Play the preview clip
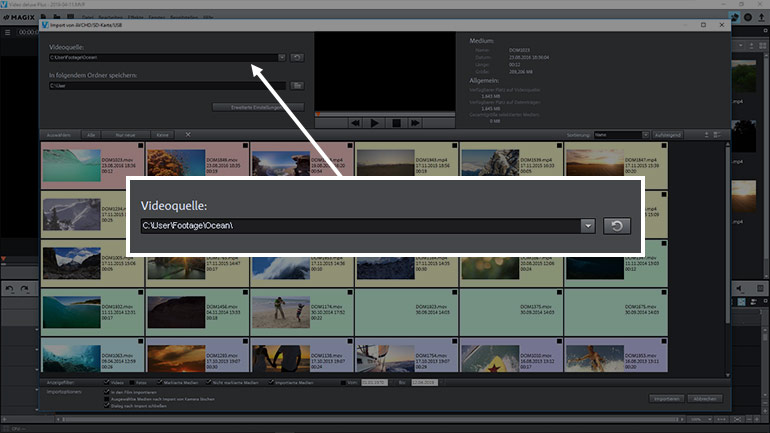Screen dimensions: 770x433 (x=375, y=123)
